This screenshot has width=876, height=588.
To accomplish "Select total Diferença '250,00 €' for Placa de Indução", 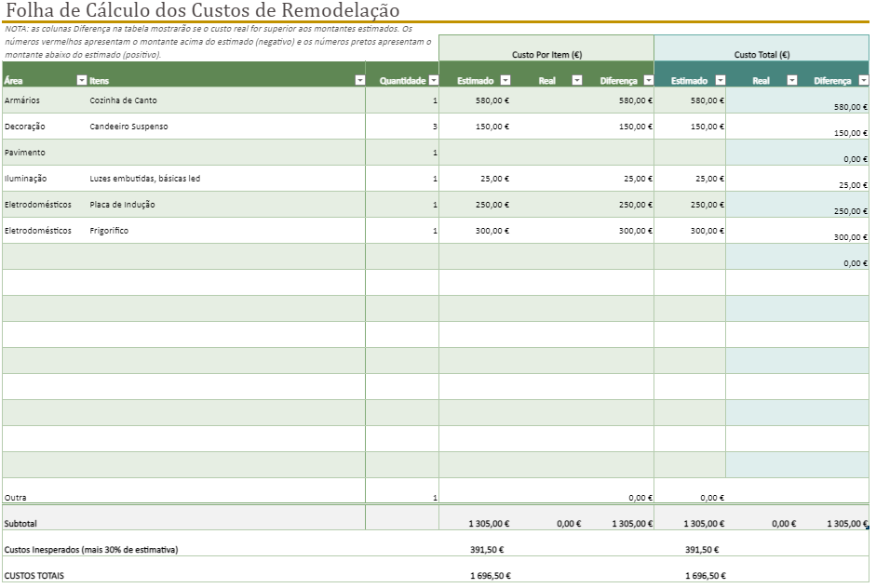I will click(851, 211).
